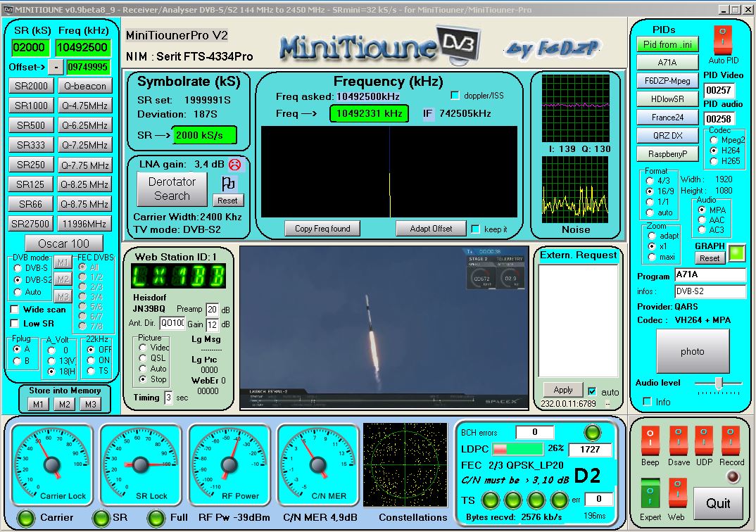This screenshot has height=532, width=756.
Task: Toggle the Dsave switch
Action: click(x=678, y=441)
